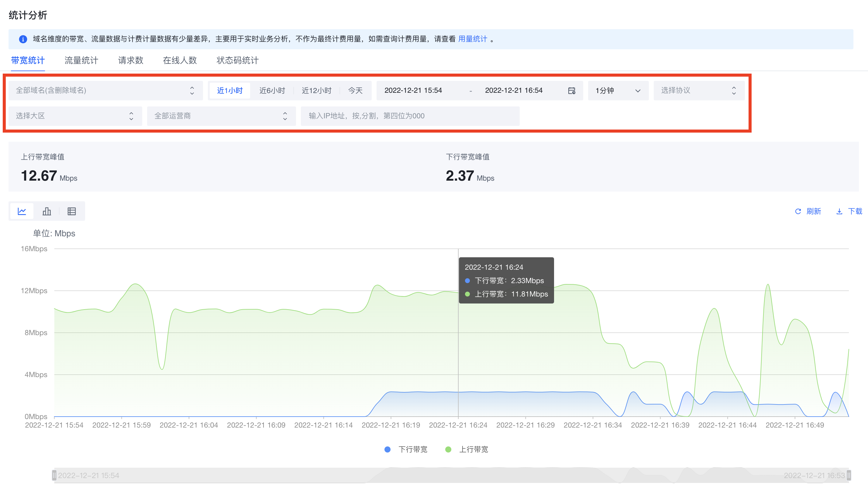Open the 用量统计 link
Image resolution: width=868 pixels, height=489 pixels.
click(473, 39)
